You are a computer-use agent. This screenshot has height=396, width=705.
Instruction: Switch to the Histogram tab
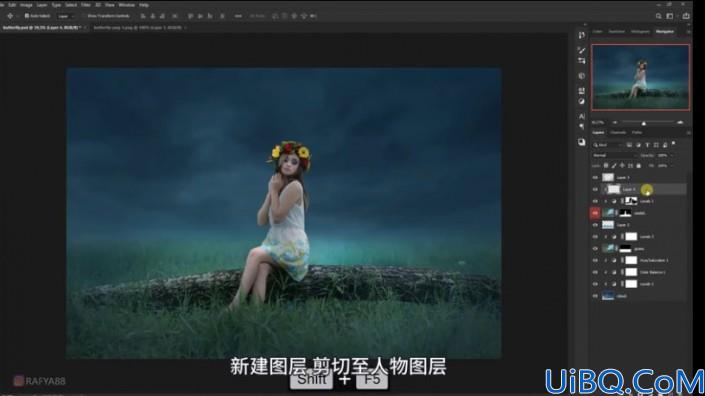[640, 31]
